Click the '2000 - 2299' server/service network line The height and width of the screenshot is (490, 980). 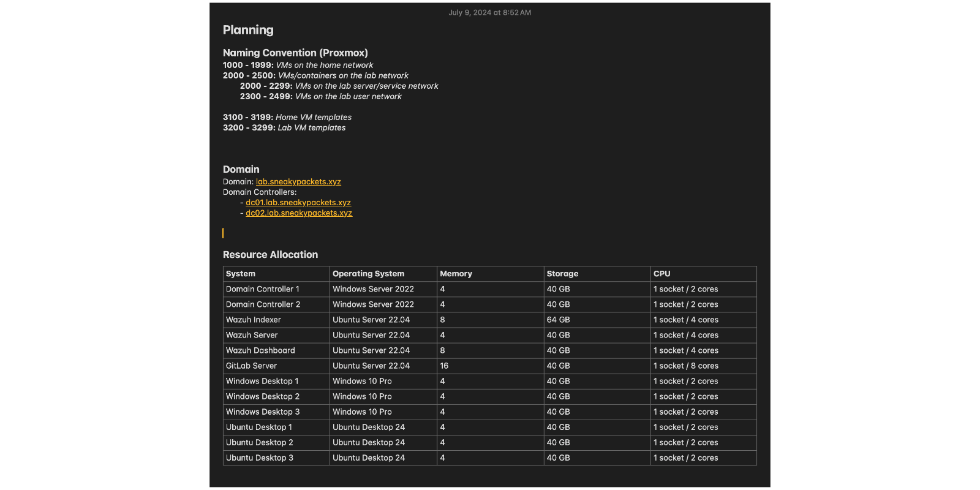(x=339, y=86)
